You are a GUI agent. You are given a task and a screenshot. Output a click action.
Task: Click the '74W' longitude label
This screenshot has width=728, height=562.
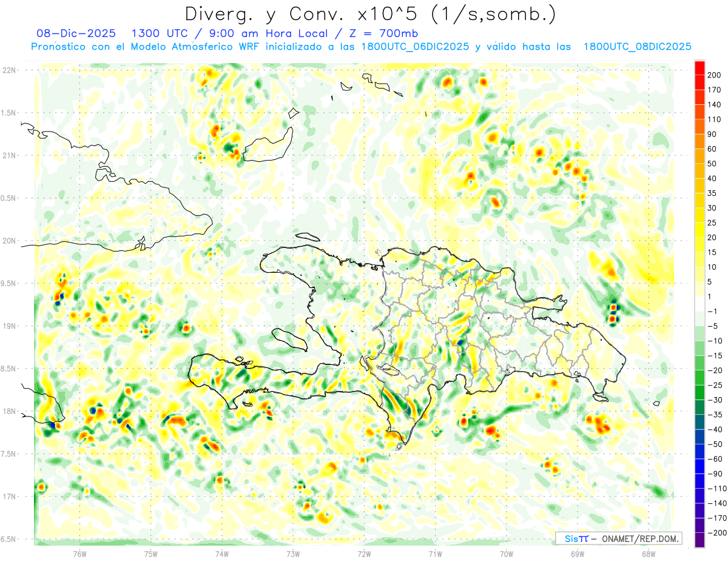pos(221,554)
